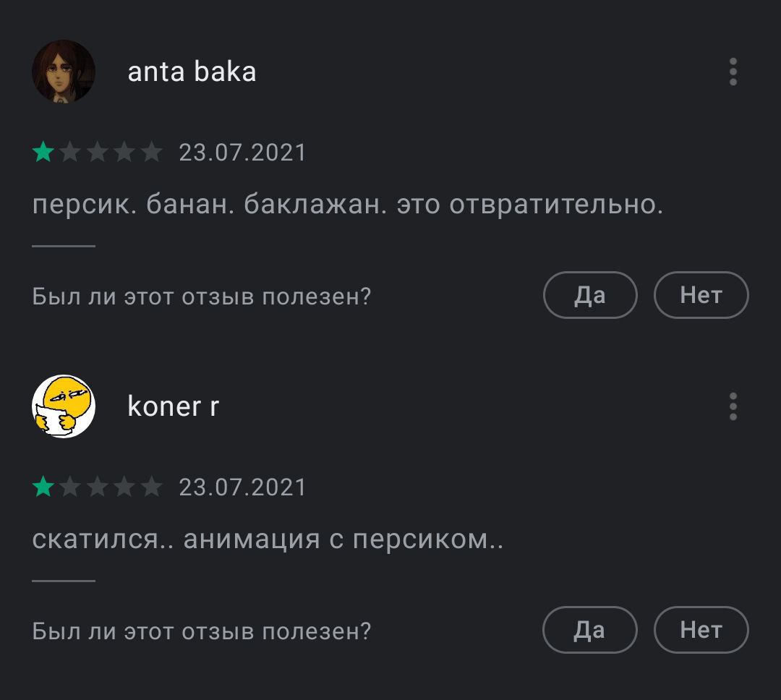The image size is (781, 700).
Task: Click the helpfulness question under anta baka's review
Action: (x=202, y=296)
